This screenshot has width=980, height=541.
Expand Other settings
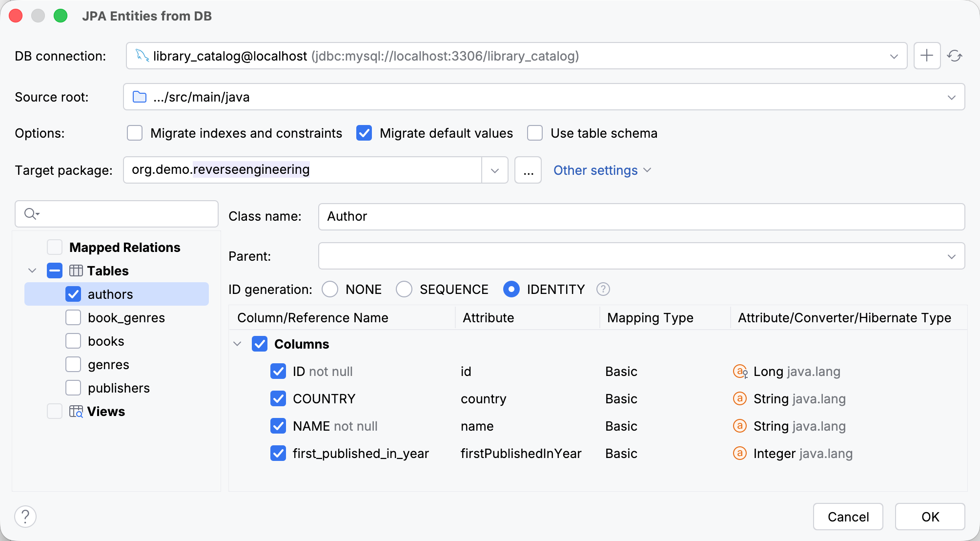point(602,170)
